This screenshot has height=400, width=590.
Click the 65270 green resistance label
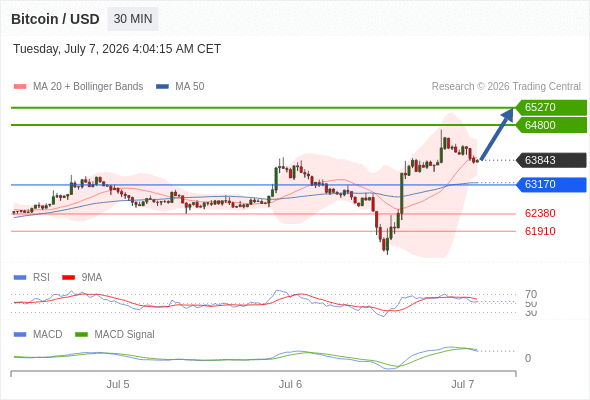coord(551,107)
